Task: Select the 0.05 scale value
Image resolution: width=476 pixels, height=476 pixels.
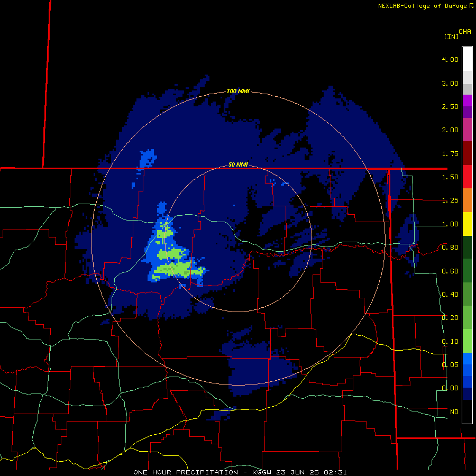Action: point(450,364)
